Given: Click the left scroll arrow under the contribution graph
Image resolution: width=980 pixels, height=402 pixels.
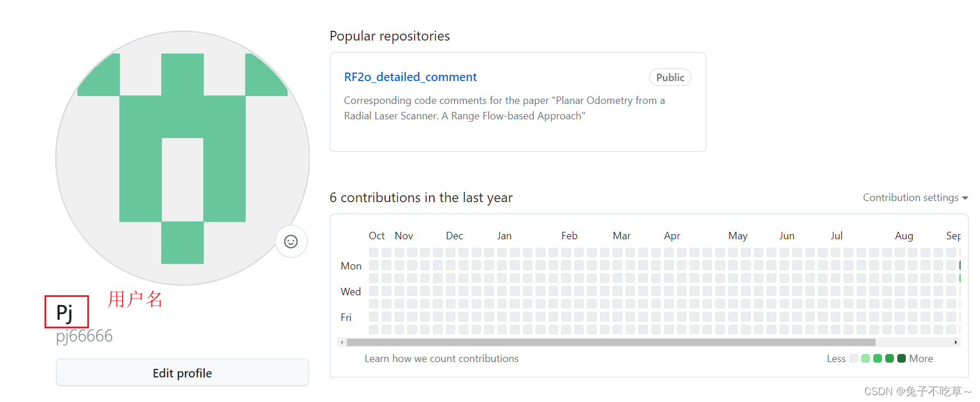Looking at the screenshot, I should 341,343.
